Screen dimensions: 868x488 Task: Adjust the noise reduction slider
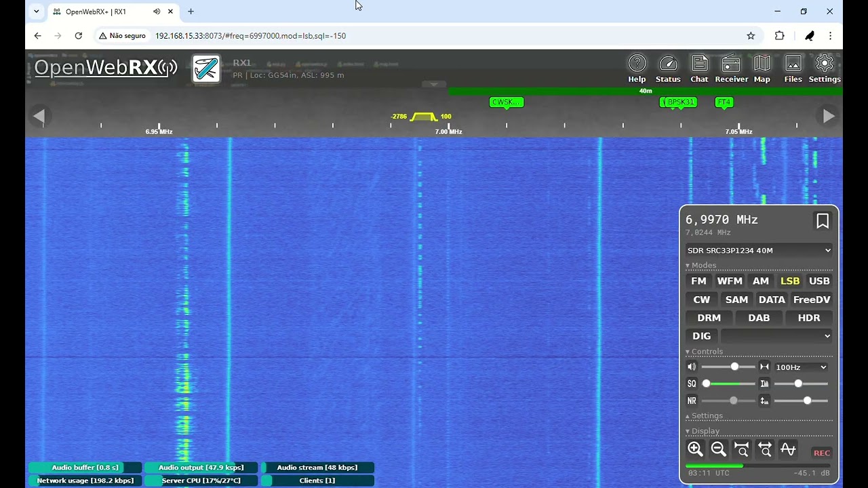coord(728,401)
